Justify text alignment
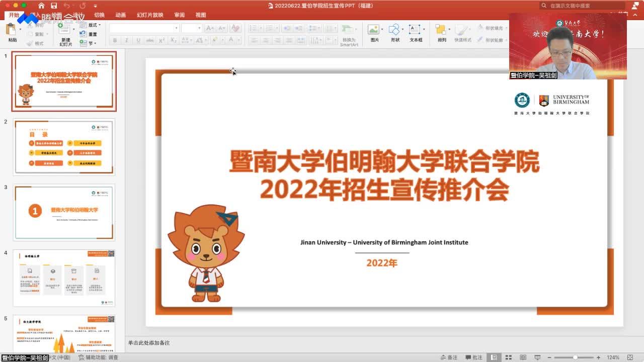 (289, 40)
